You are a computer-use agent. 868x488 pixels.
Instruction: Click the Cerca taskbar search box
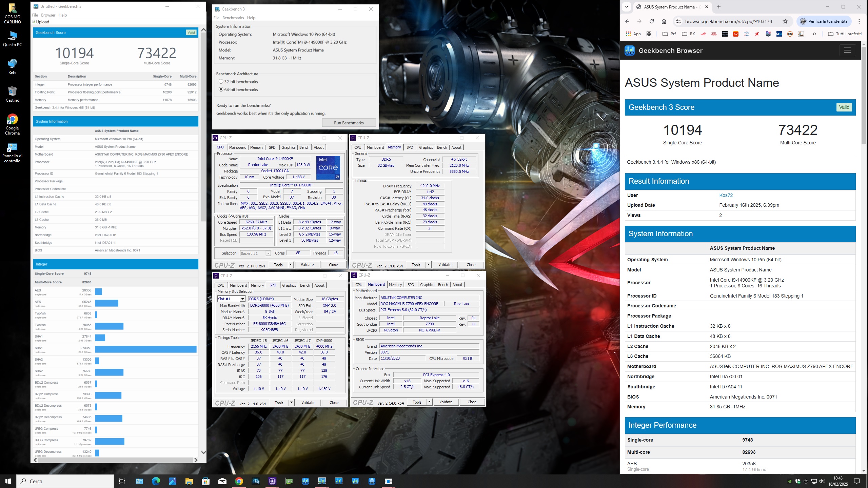tap(65, 481)
